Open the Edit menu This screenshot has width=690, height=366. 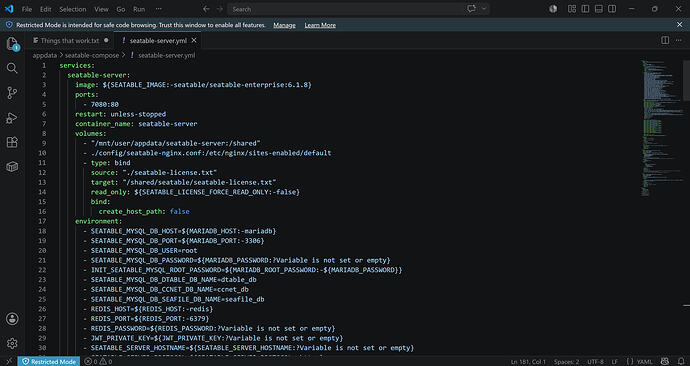tap(45, 9)
